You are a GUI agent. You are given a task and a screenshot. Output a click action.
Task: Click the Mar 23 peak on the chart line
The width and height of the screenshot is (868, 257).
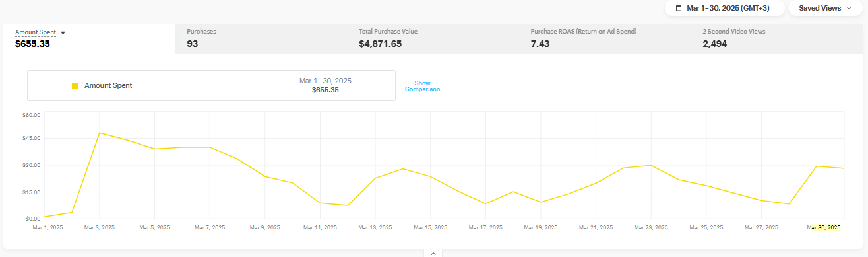pyautogui.click(x=651, y=165)
